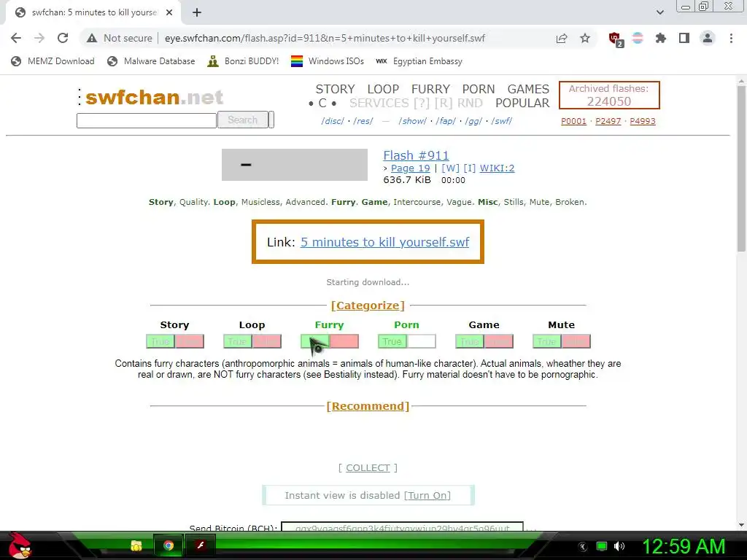Open archive page P0001

point(573,121)
